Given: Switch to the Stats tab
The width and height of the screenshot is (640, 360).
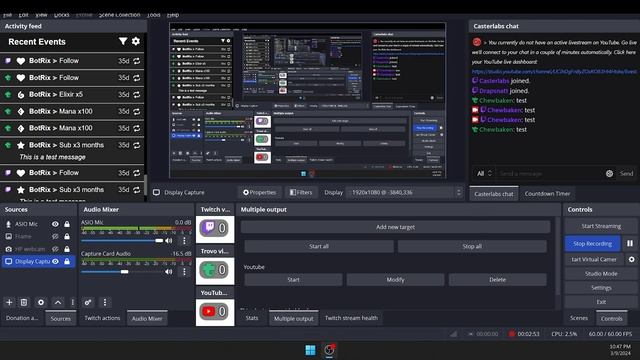Looking at the screenshot, I should click(252, 318).
